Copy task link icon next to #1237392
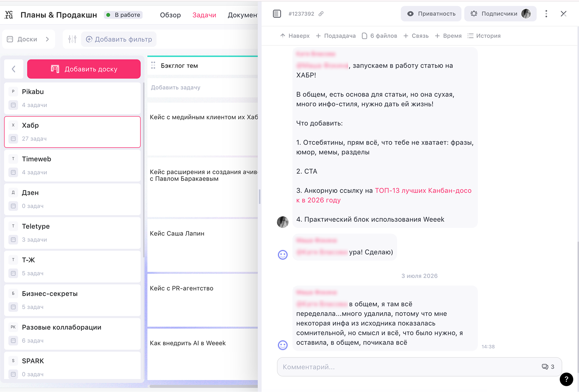This screenshot has height=392, width=579. click(321, 14)
